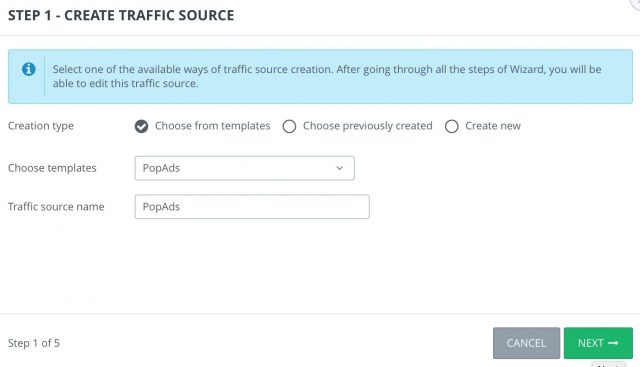
Task: Select the Choose previously created radio button
Action: pos(289,126)
